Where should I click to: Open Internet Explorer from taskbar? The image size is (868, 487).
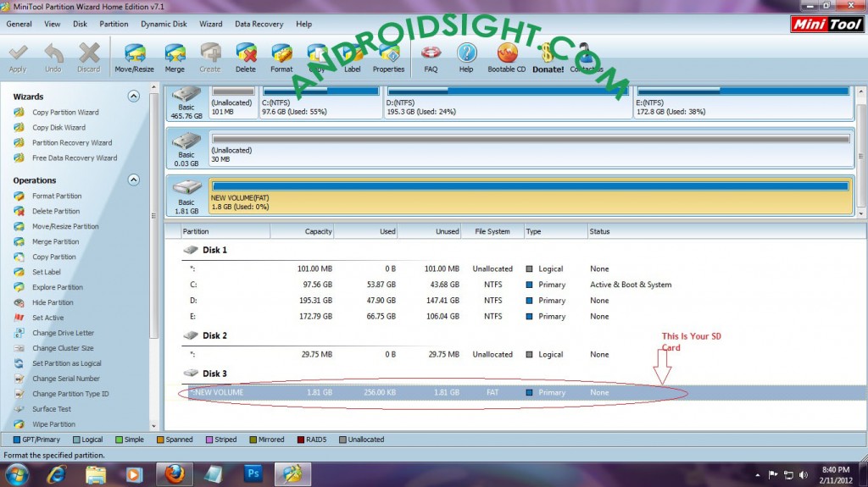[56, 474]
